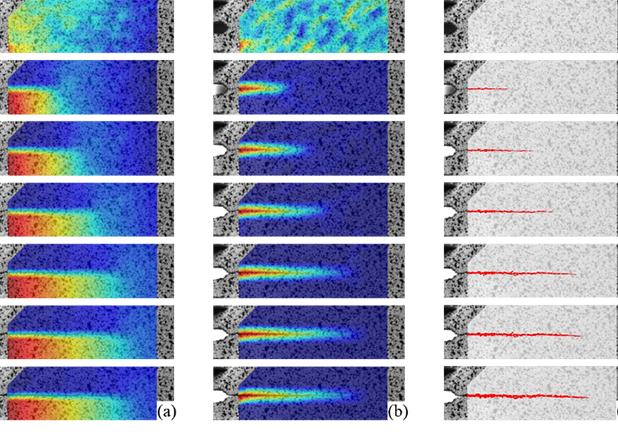This screenshot has height=432, width=618.
Task: Click the (b) figure label
Action: click(x=398, y=410)
